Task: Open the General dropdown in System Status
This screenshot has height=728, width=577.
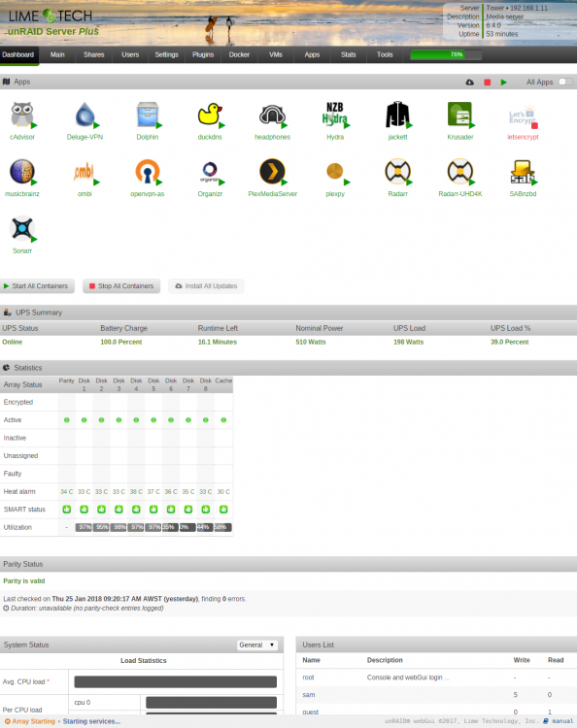Action: (x=257, y=645)
